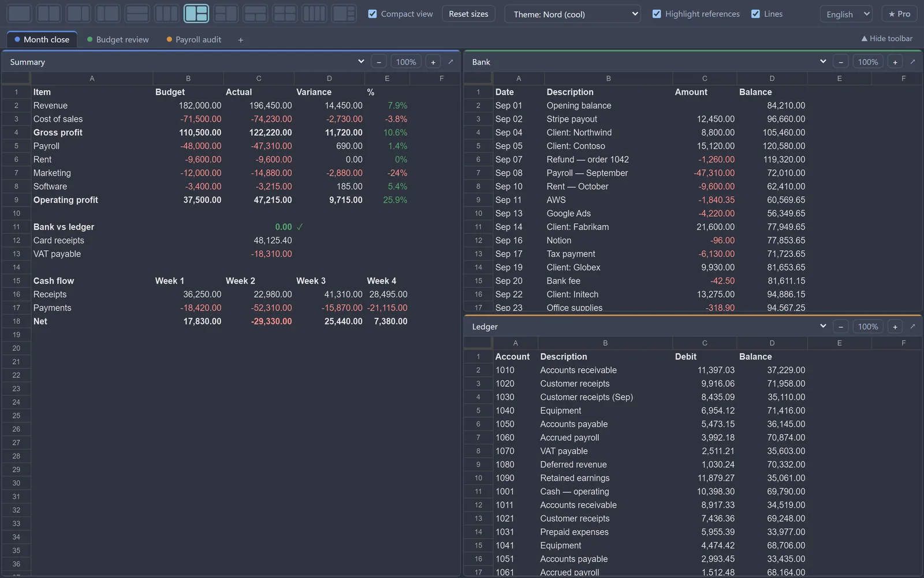Screen dimensions: 924x578
Task: Click Hide toolbar
Action: click(x=887, y=38)
